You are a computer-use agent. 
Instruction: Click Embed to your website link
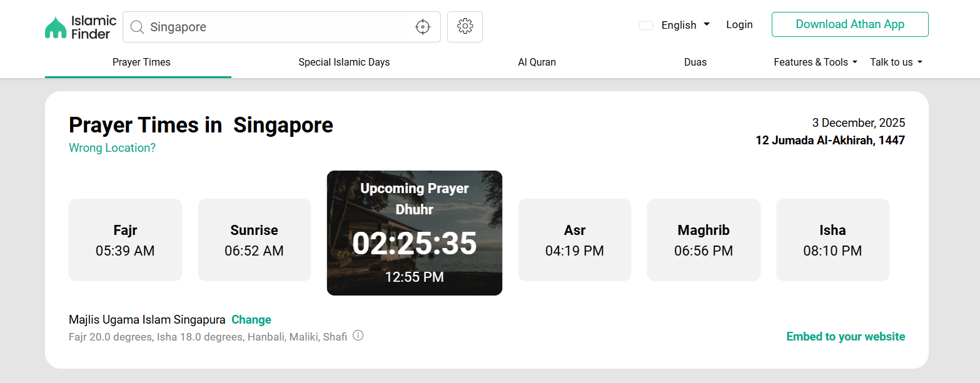point(845,336)
